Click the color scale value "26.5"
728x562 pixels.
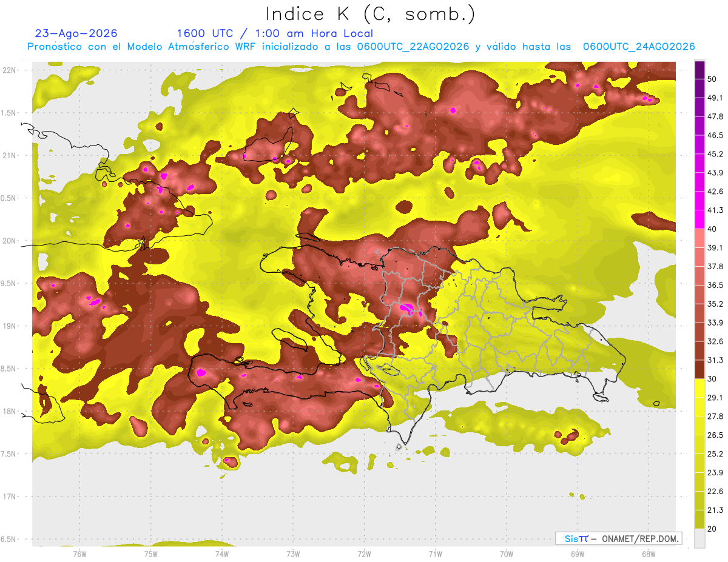715,435
